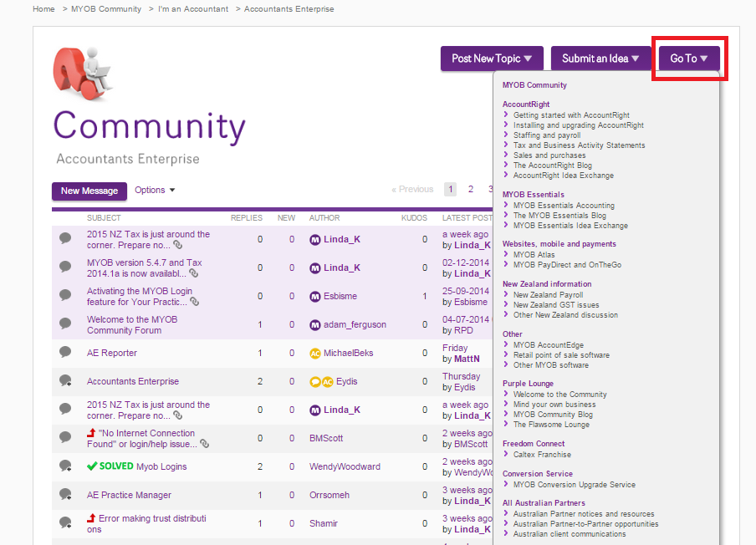Go to page 2 of the topic list
Viewport: 756px width, 545px height.
[x=471, y=190]
